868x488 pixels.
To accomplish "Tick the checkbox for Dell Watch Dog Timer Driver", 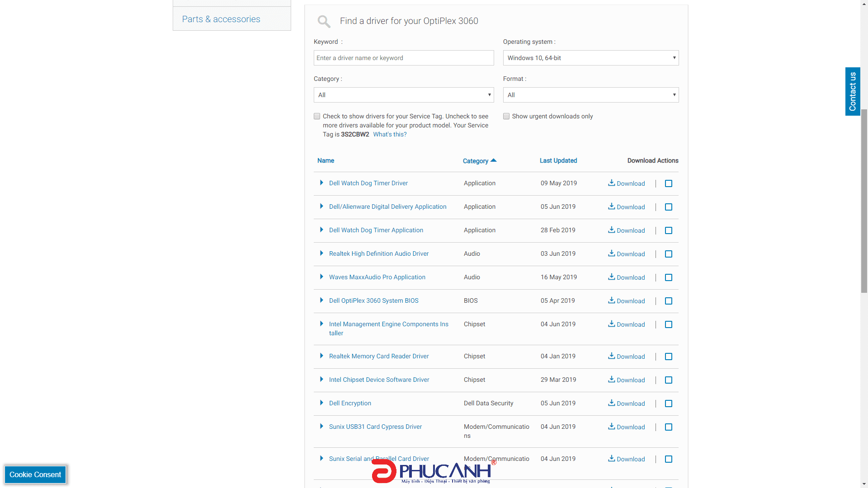I will (x=669, y=183).
